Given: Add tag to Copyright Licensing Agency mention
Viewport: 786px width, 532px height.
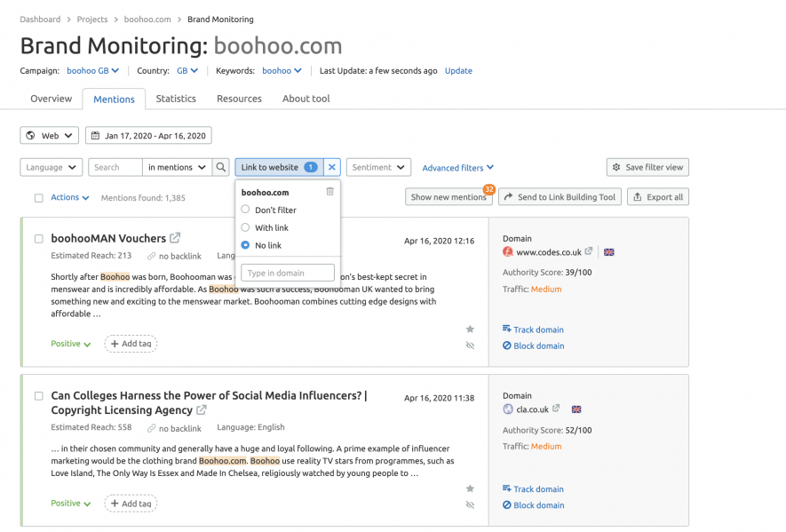Looking at the screenshot, I should click(x=131, y=504).
